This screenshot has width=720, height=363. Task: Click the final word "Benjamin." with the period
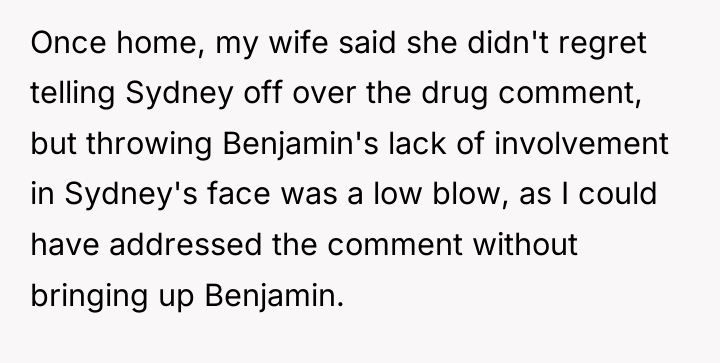tap(274, 296)
